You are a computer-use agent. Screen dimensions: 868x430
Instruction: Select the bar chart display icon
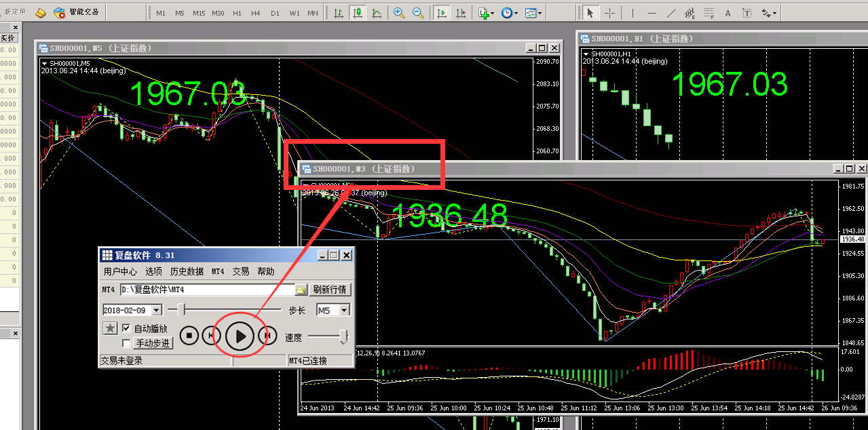pyautogui.click(x=338, y=13)
